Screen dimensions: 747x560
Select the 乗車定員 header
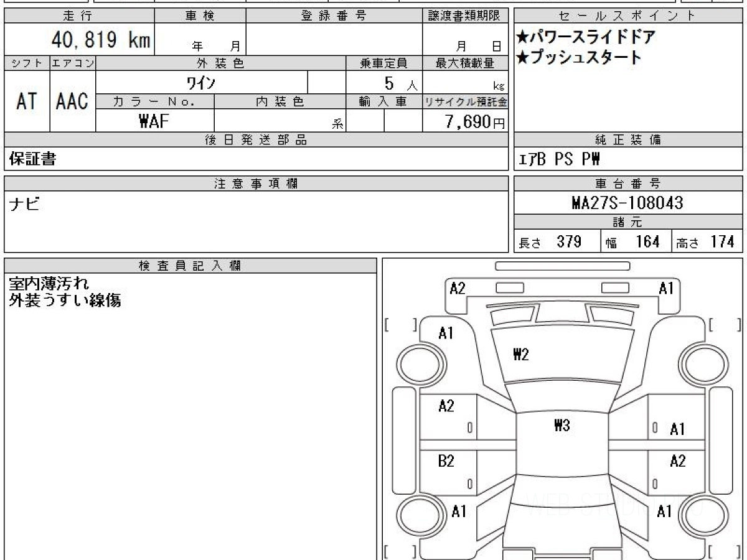384,63
